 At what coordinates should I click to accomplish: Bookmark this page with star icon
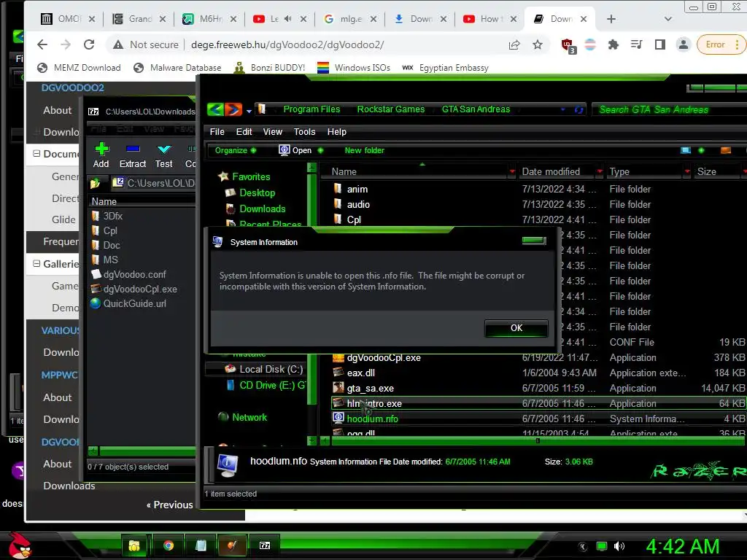pyautogui.click(x=538, y=44)
